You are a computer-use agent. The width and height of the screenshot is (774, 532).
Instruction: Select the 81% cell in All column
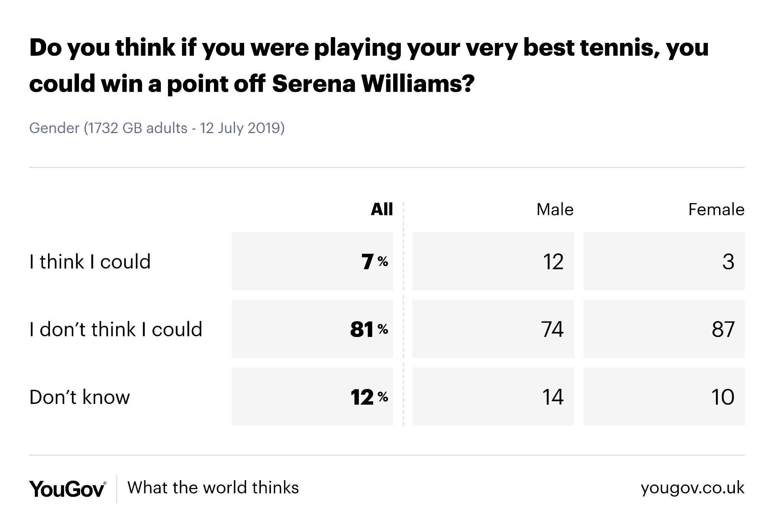(312, 329)
